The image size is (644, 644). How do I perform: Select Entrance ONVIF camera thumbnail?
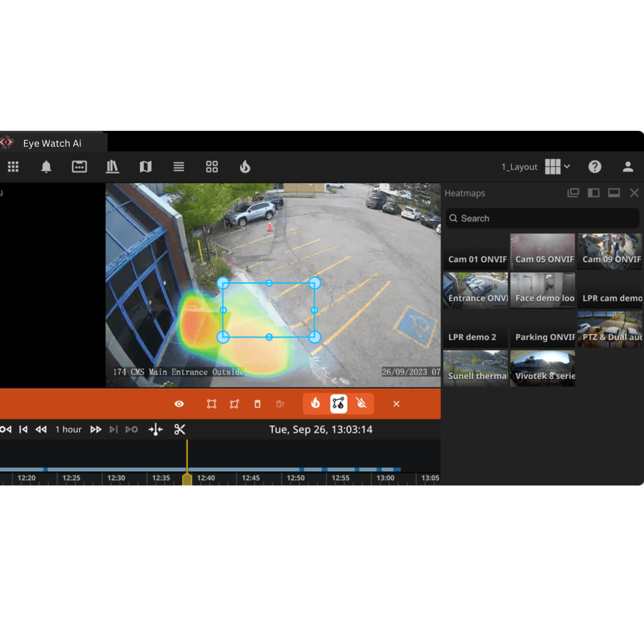476,290
